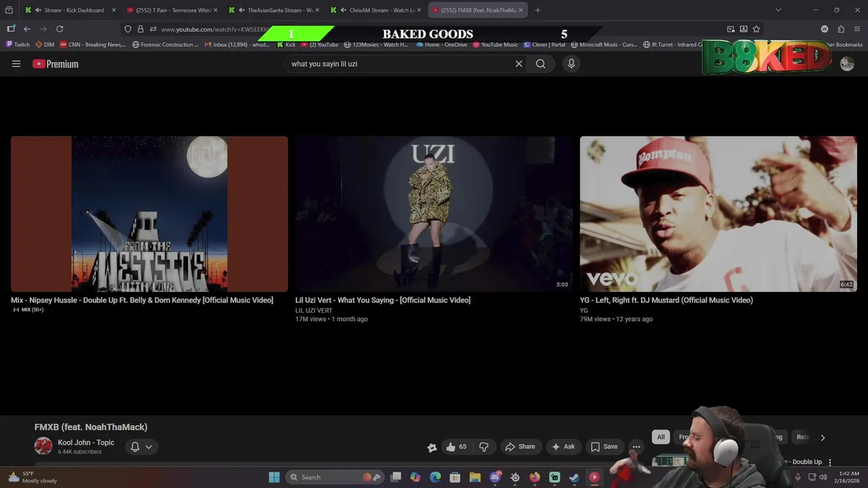Open the Ask AI button

[564, 447]
